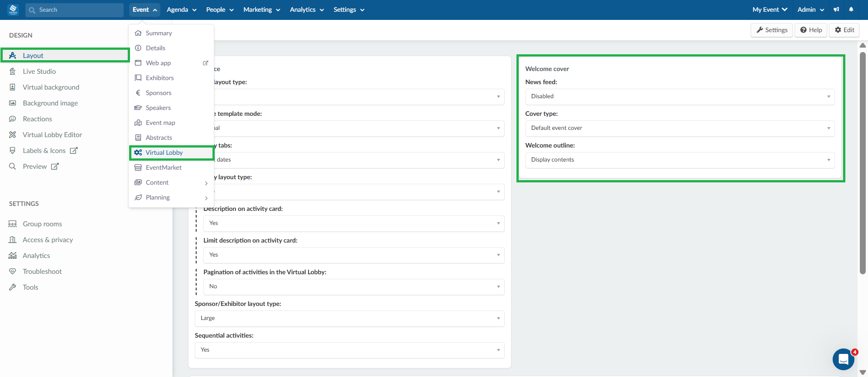Viewport: 868px width, 377px height.
Task: Click the Help button
Action: 811,30
